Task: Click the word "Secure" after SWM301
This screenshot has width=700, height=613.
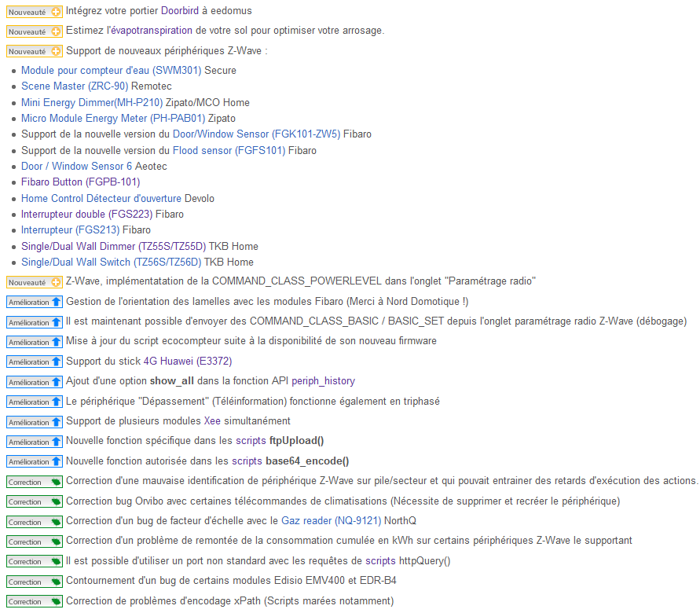Action: coord(221,71)
